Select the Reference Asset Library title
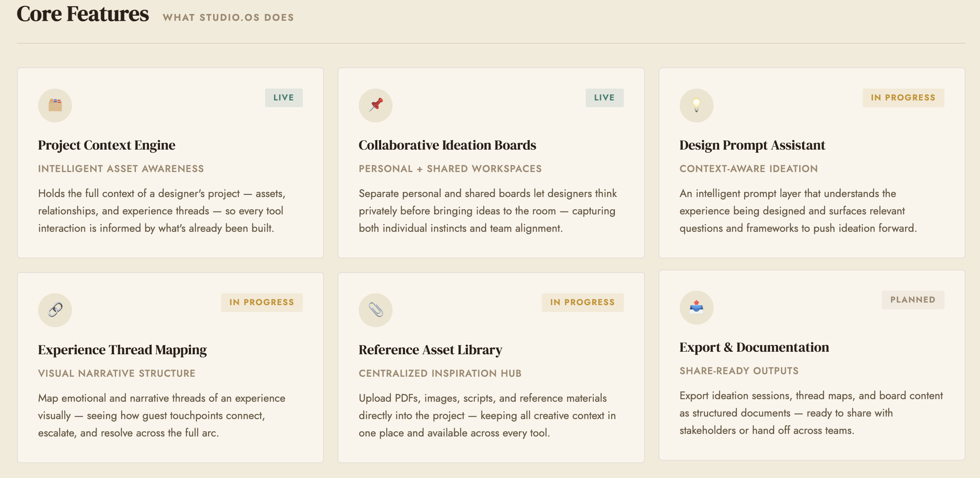 [x=430, y=350]
